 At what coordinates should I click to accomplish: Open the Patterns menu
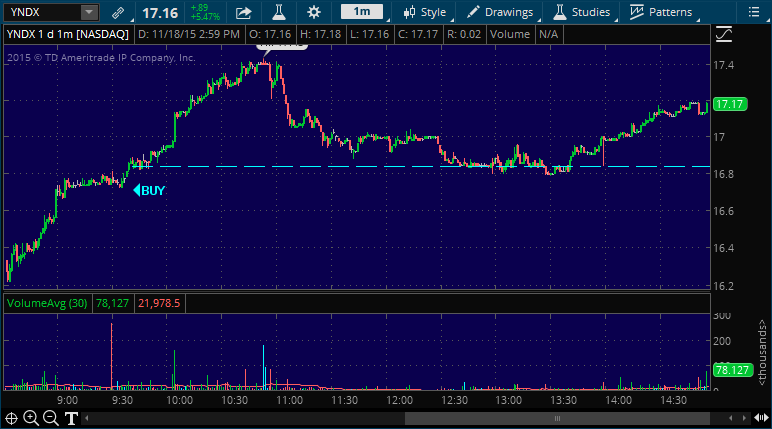click(661, 12)
